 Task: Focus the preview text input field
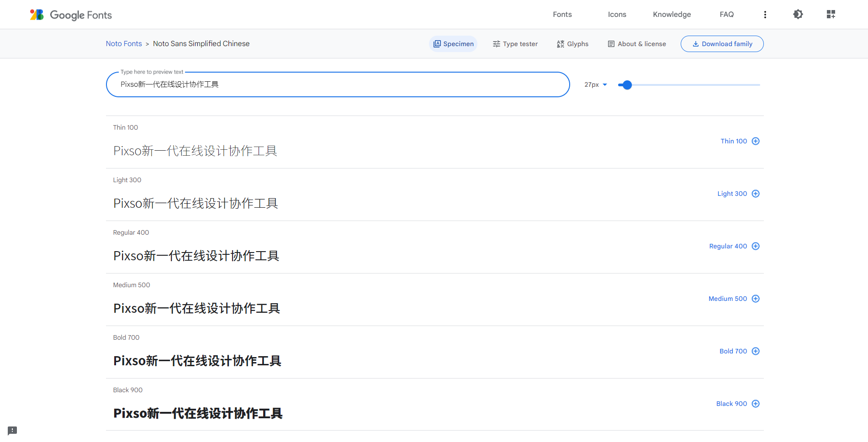[338, 84]
